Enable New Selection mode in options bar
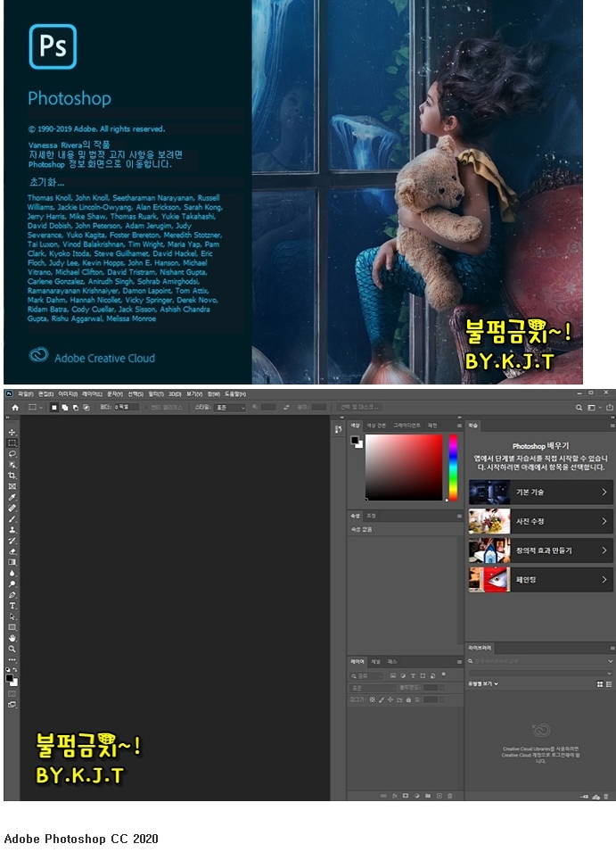 tap(53, 407)
